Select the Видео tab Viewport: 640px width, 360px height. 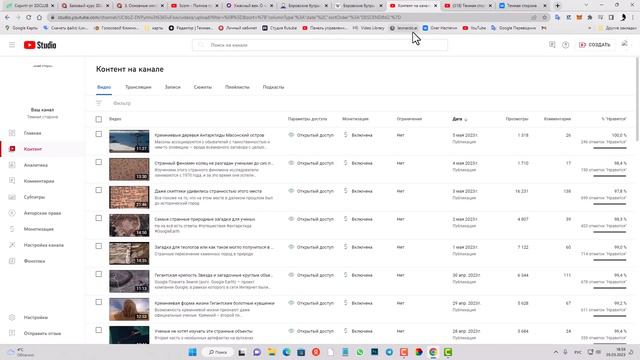point(104,87)
